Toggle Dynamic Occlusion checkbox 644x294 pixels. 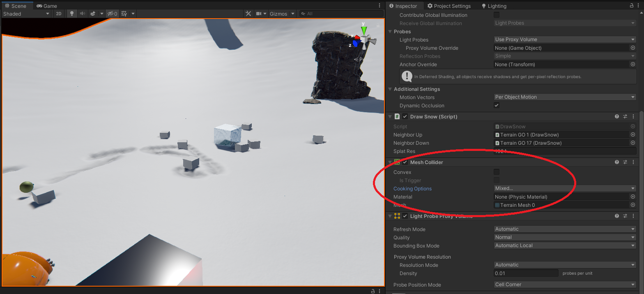tap(497, 105)
